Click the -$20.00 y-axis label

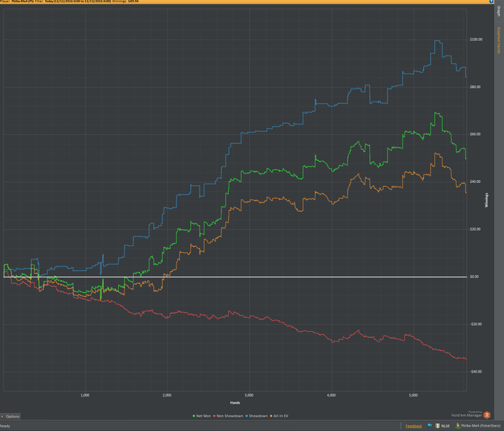pyautogui.click(x=476, y=324)
